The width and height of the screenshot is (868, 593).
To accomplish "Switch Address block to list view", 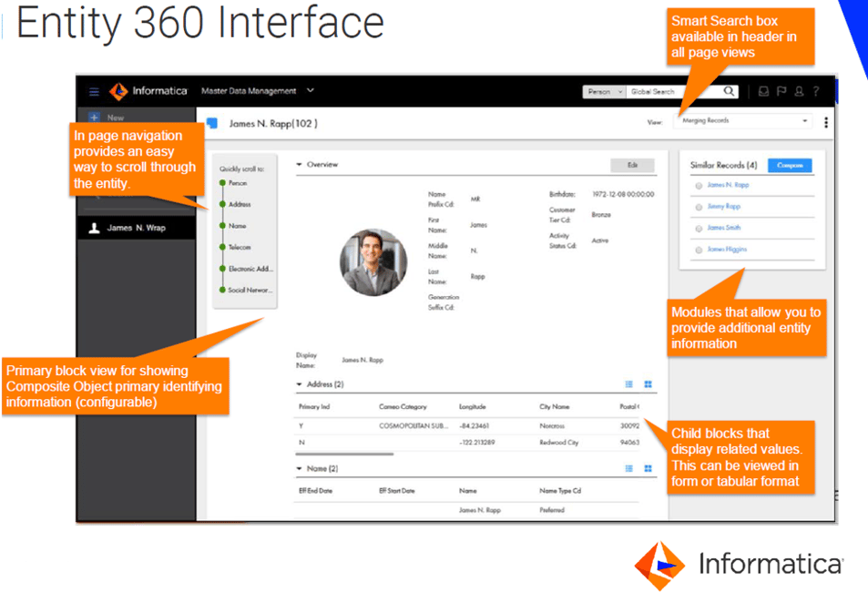I will (629, 384).
